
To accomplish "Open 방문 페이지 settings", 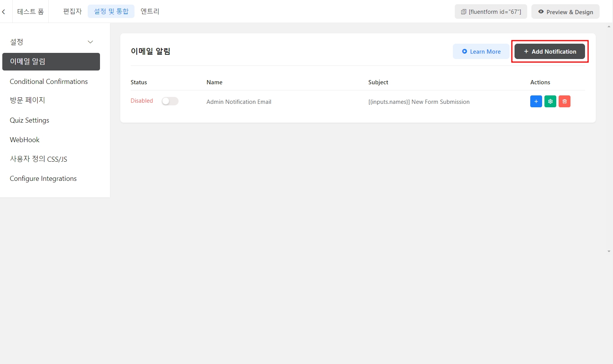I will [28, 100].
